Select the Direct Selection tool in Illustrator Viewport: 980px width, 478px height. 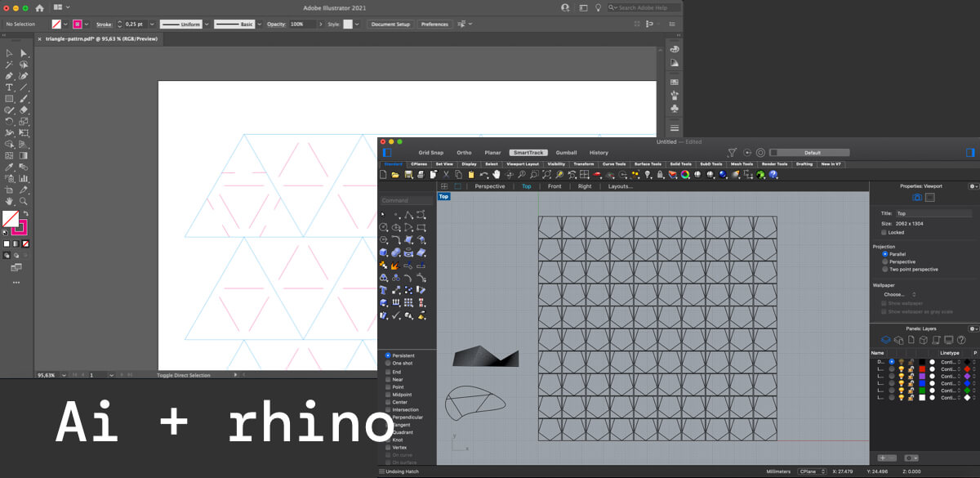24,53
